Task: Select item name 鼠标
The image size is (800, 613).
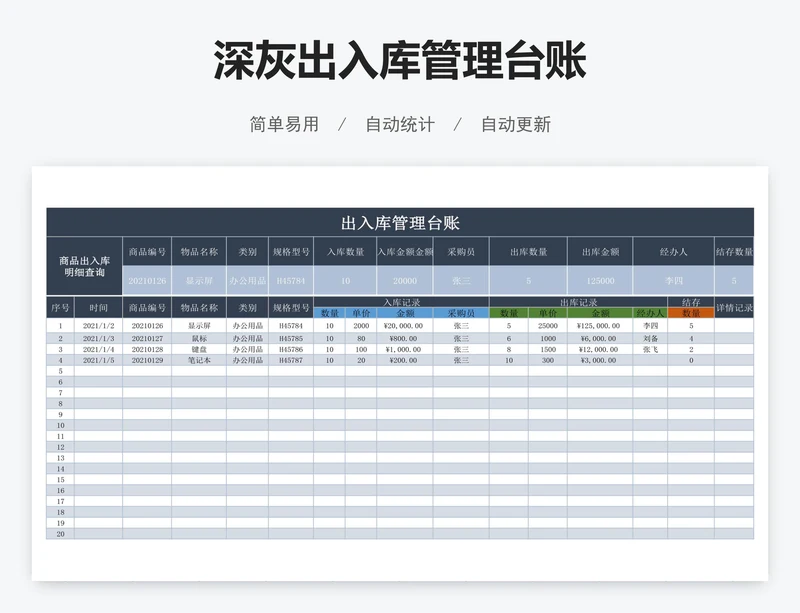Action: 199,338
